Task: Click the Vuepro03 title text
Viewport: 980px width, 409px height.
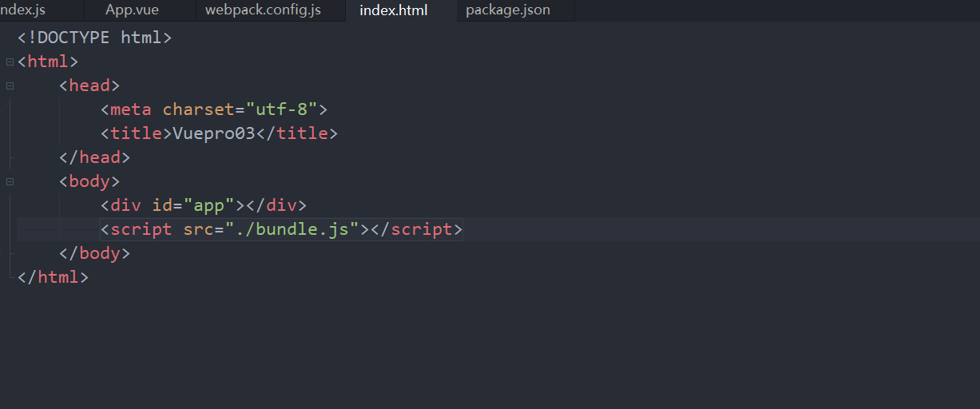Action: pyautogui.click(x=214, y=133)
